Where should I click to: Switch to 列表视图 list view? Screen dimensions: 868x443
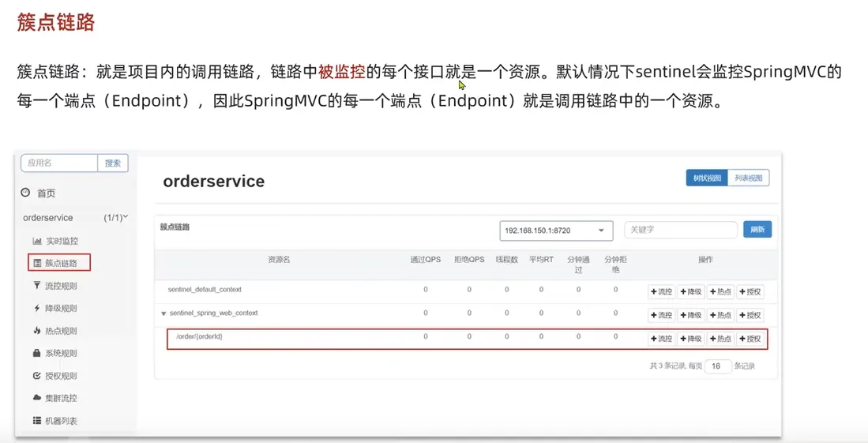pos(748,178)
